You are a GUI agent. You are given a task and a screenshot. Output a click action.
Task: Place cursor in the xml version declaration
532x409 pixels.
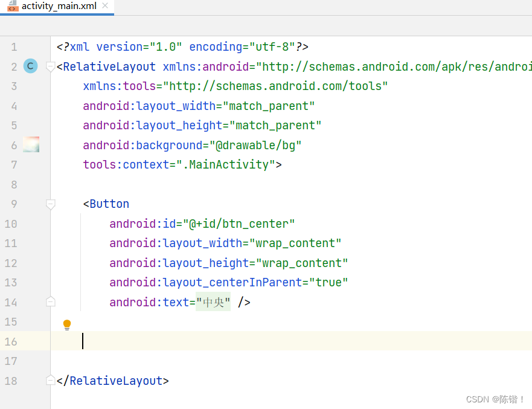pyautogui.click(x=182, y=47)
